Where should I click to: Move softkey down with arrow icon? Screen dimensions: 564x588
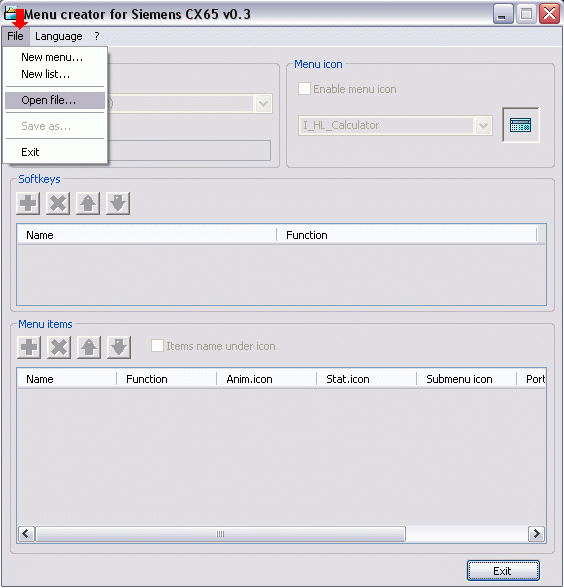coord(118,204)
